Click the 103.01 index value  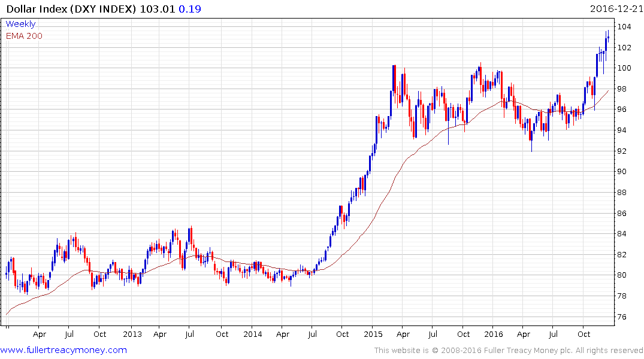158,9
